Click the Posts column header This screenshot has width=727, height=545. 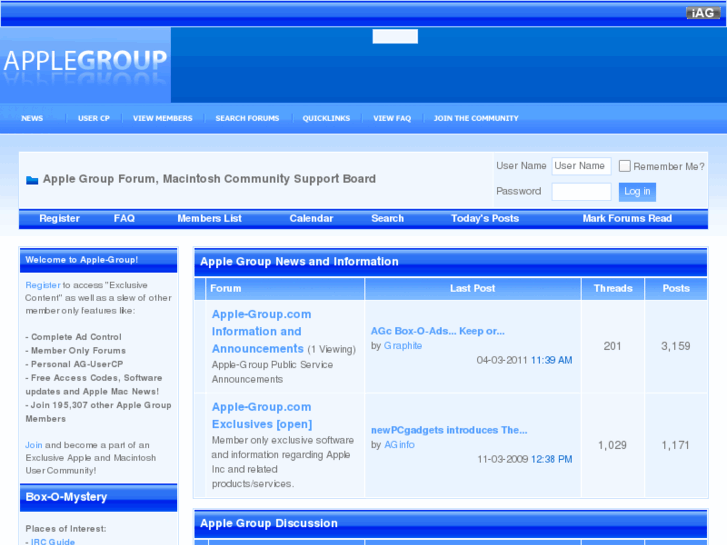pyautogui.click(x=676, y=289)
